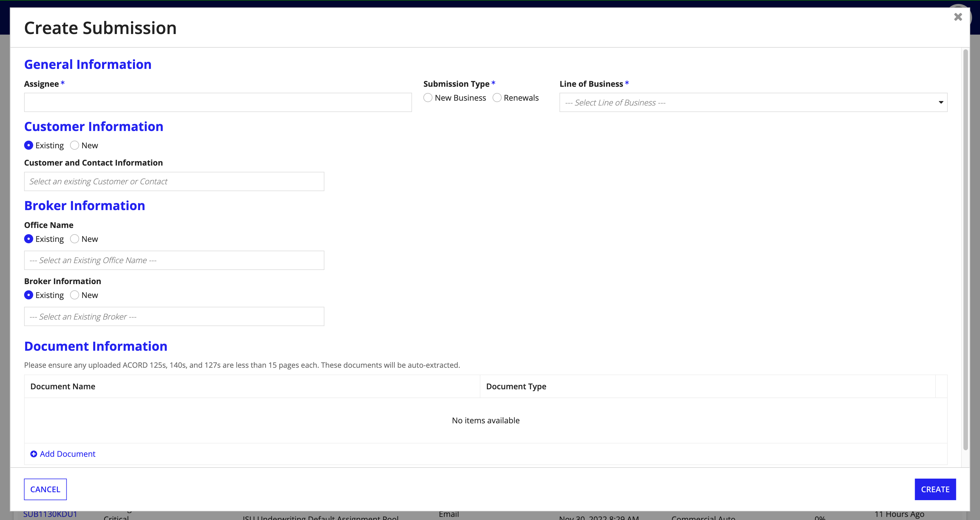Select New for Office Name
This screenshot has height=520, width=980.
coord(75,239)
